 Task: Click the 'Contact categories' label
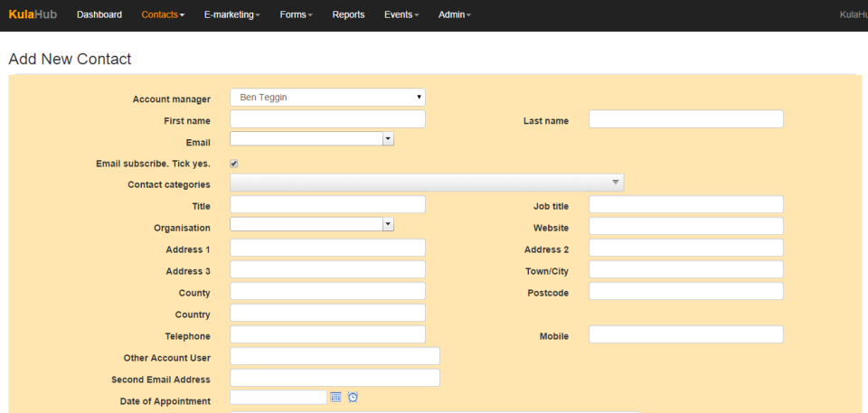[169, 185]
